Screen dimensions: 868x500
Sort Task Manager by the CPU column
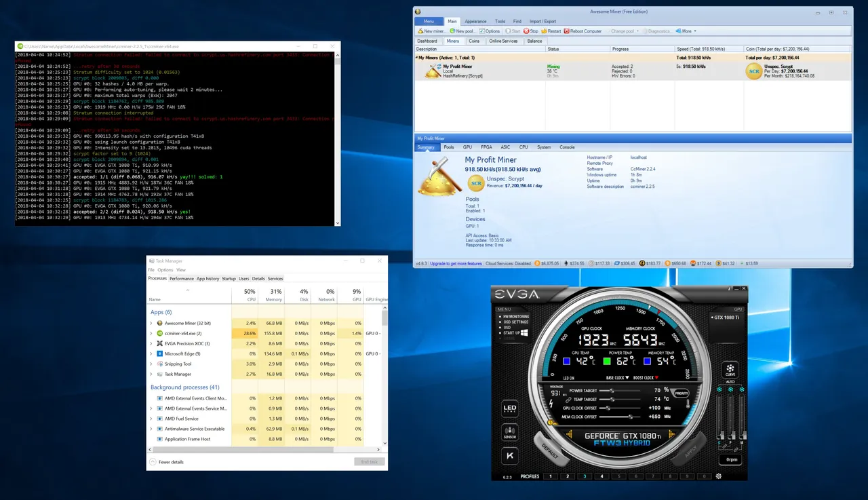point(244,294)
